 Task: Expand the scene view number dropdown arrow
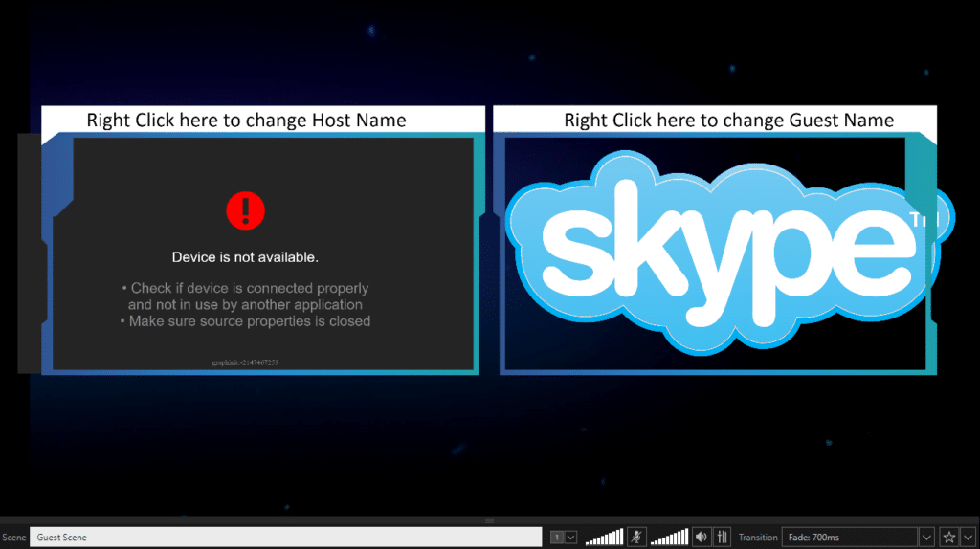[570, 538]
